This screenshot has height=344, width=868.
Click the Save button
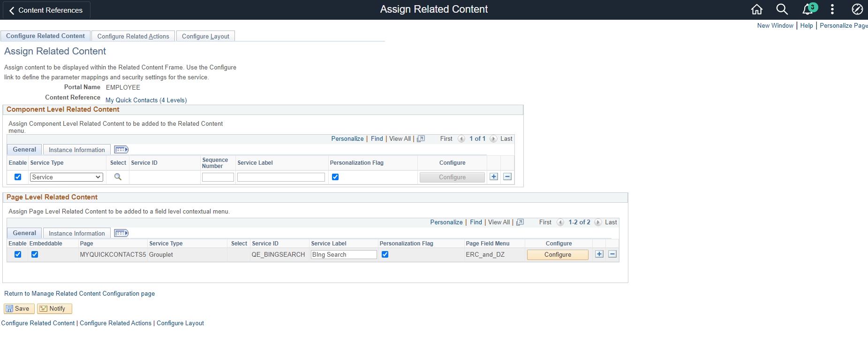(19, 308)
